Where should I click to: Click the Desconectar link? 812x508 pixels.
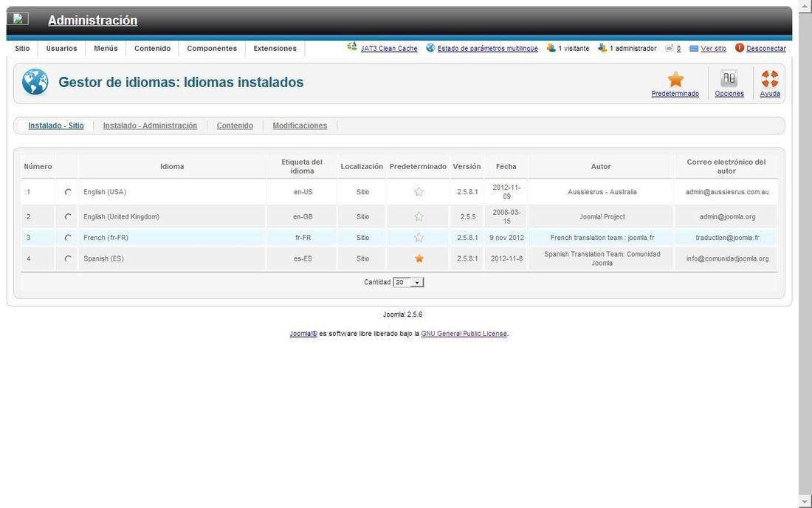(766, 48)
